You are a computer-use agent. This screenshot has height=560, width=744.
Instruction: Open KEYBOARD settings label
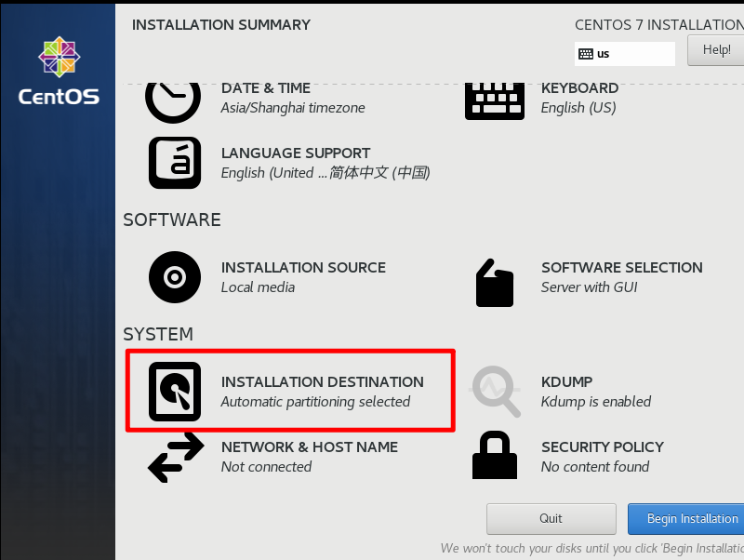point(579,88)
